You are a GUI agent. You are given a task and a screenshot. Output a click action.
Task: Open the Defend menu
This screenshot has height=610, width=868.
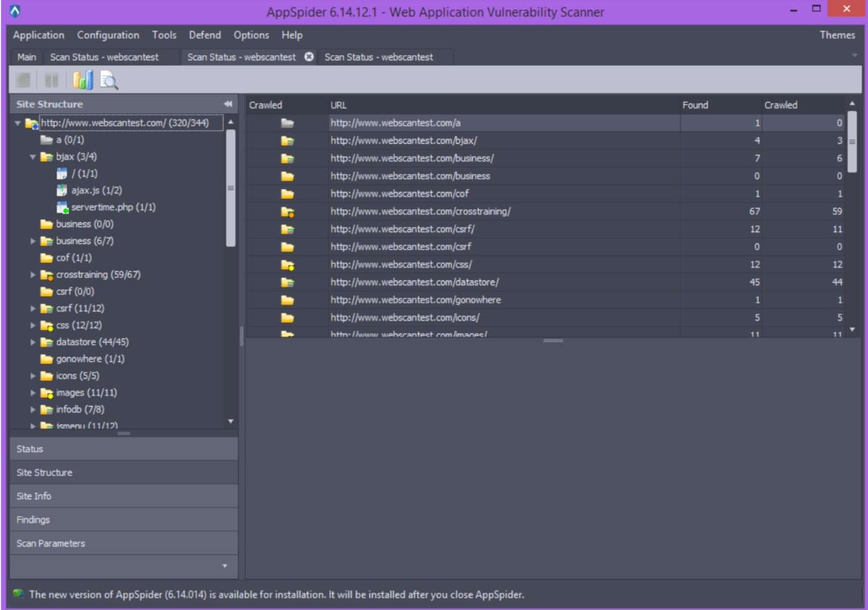[x=205, y=35]
